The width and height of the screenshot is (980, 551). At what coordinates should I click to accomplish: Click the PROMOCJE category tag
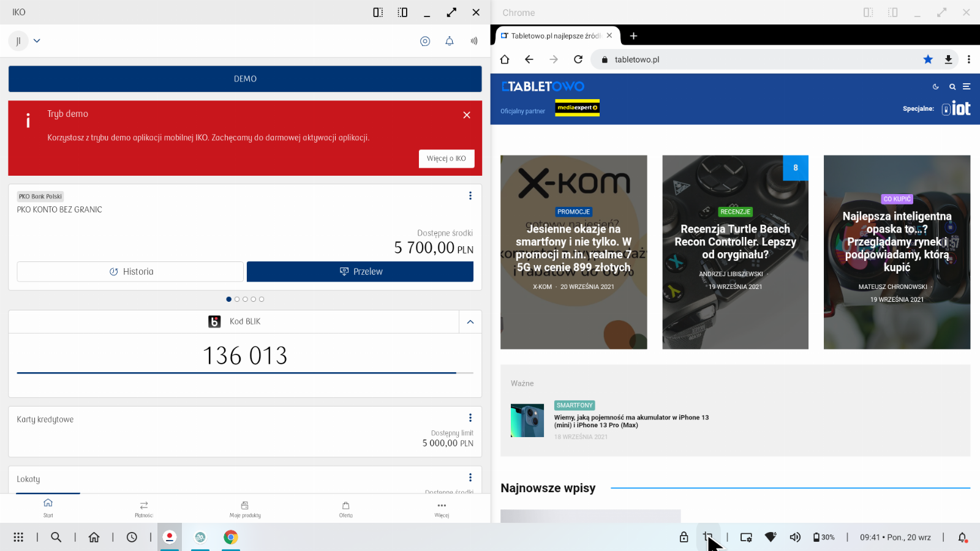click(573, 212)
